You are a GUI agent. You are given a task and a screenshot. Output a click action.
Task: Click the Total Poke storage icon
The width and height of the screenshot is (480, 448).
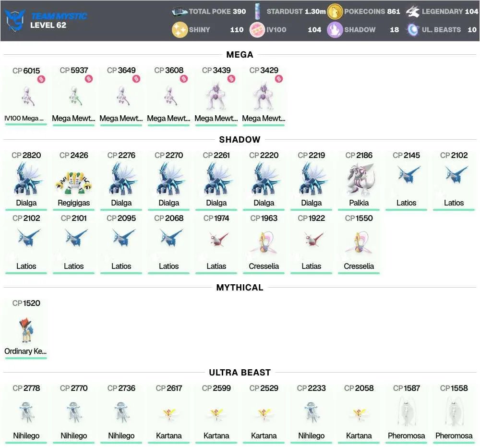tap(180, 12)
